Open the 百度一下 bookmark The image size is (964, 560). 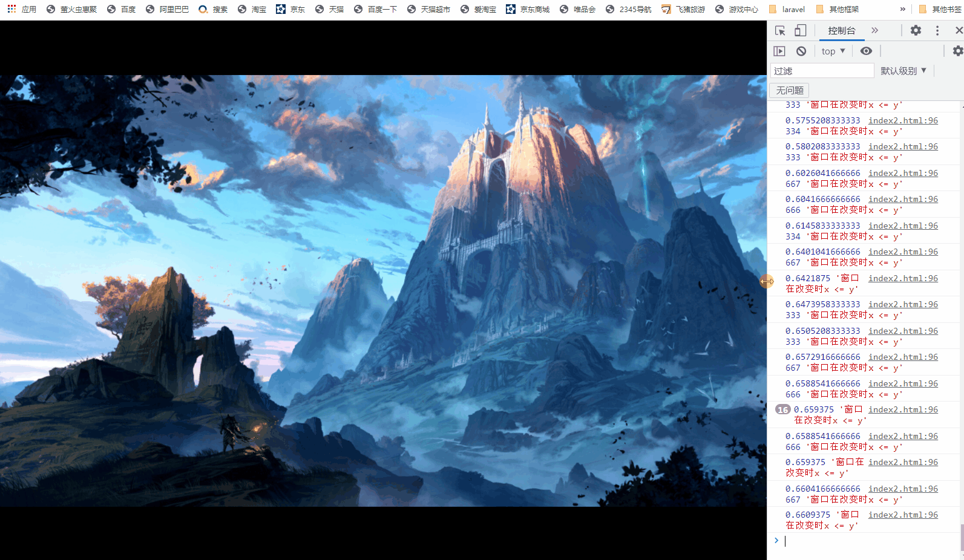coord(376,9)
